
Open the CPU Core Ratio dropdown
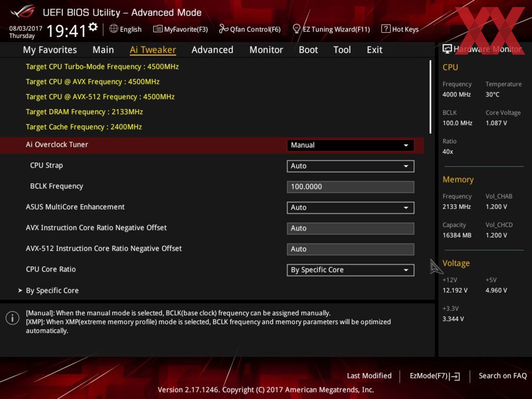(350, 270)
